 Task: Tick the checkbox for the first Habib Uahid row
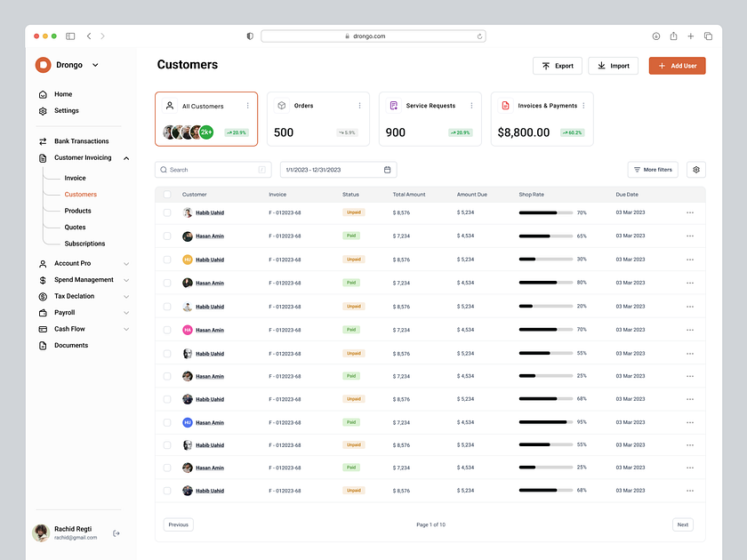(x=166, y=213)
